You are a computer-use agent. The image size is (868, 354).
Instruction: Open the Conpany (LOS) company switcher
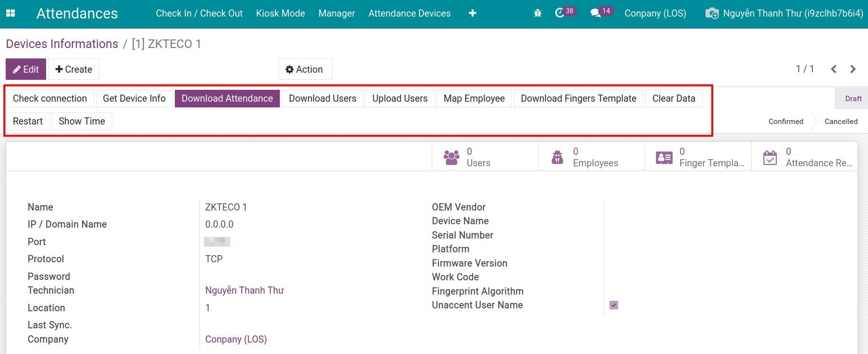click(655, 13)
